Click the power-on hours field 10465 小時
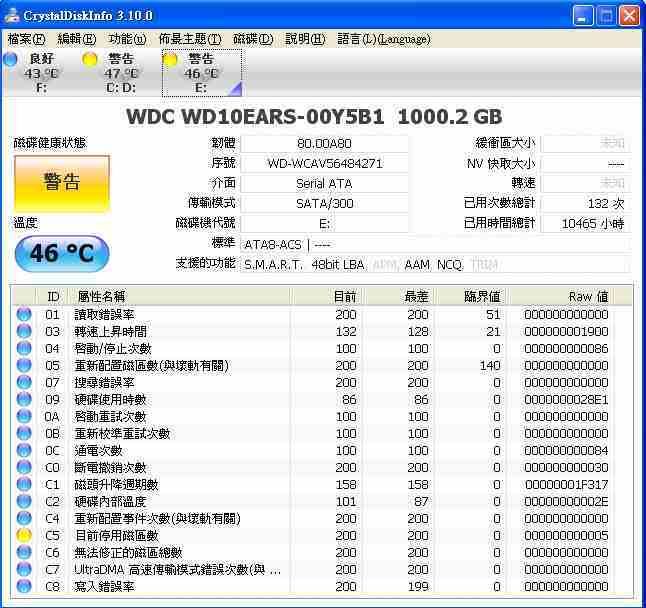Screen dimensions: 646x608 coord(585,224)
